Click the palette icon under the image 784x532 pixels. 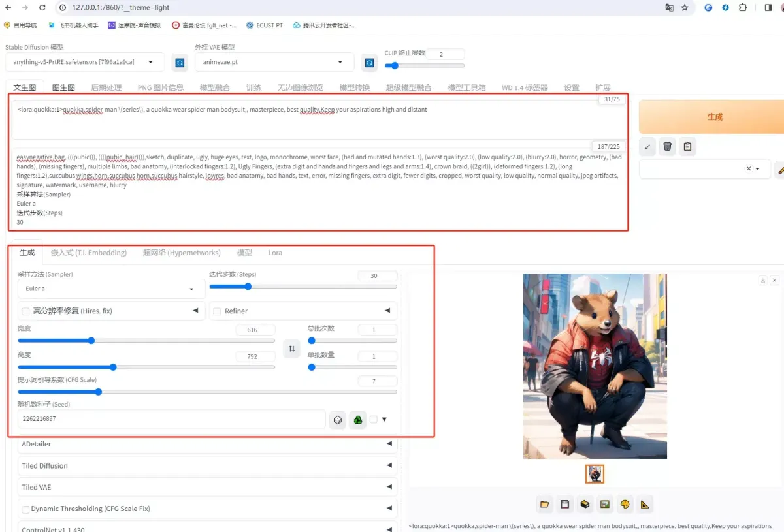click(625, 504)
